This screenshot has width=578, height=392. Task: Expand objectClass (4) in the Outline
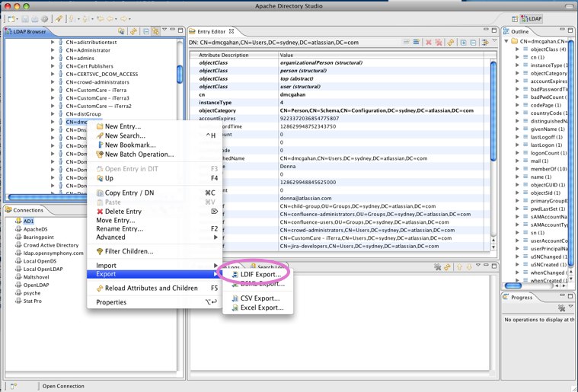[516, 49]
